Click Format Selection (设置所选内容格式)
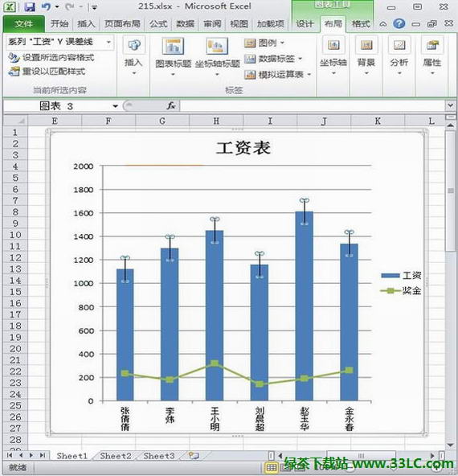This screenshot has width=458, height=476. click(x=51, y=57)
